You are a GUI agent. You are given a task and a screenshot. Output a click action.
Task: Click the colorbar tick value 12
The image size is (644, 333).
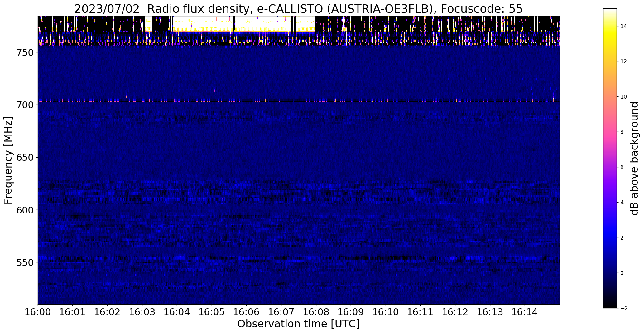tap(624, 61)
